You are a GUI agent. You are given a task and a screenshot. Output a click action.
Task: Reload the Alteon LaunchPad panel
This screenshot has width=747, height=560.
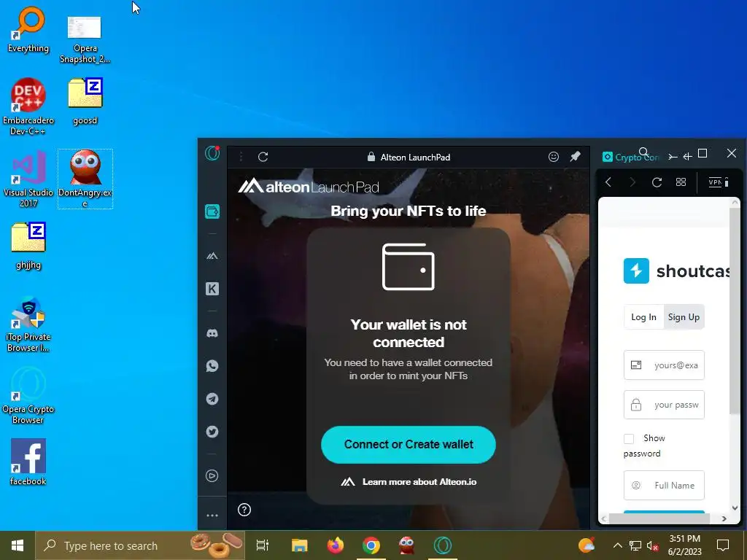coord(263,157)
